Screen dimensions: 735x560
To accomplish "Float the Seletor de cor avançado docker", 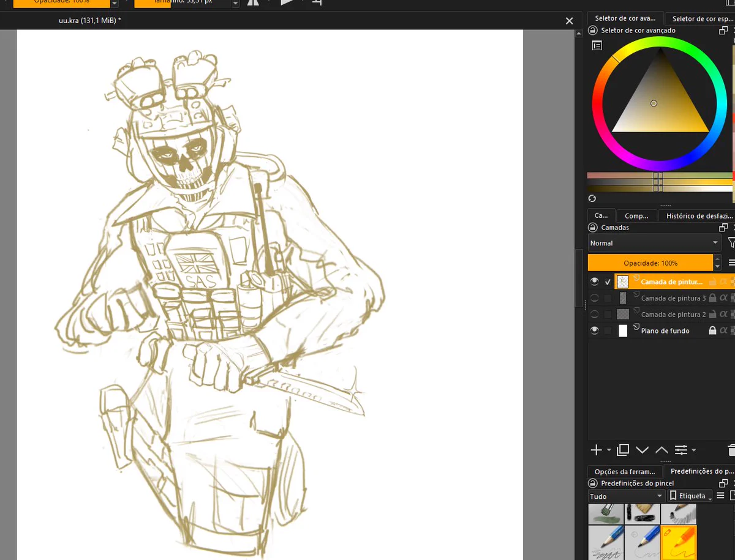I will click(723, 30).
